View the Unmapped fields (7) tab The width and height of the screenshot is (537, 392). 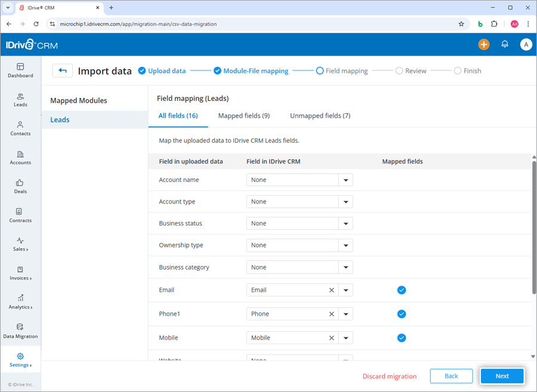[320, 115]
